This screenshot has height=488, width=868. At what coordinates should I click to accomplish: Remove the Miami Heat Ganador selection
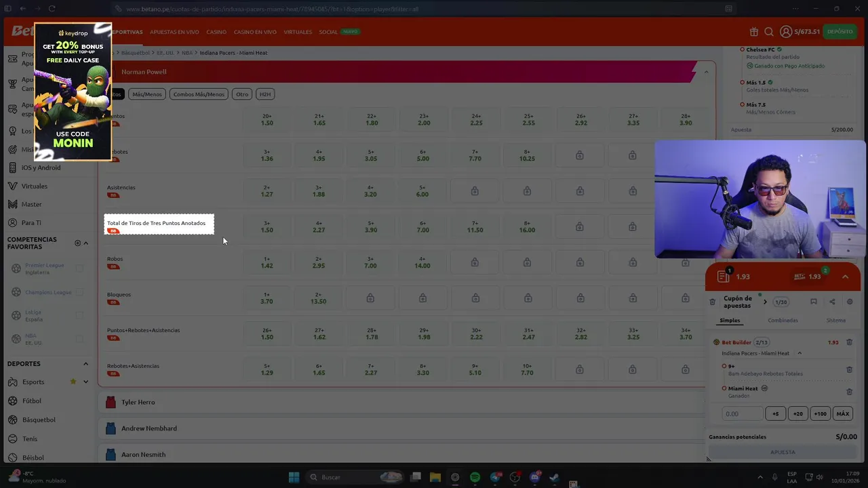(x=849, y=392)
